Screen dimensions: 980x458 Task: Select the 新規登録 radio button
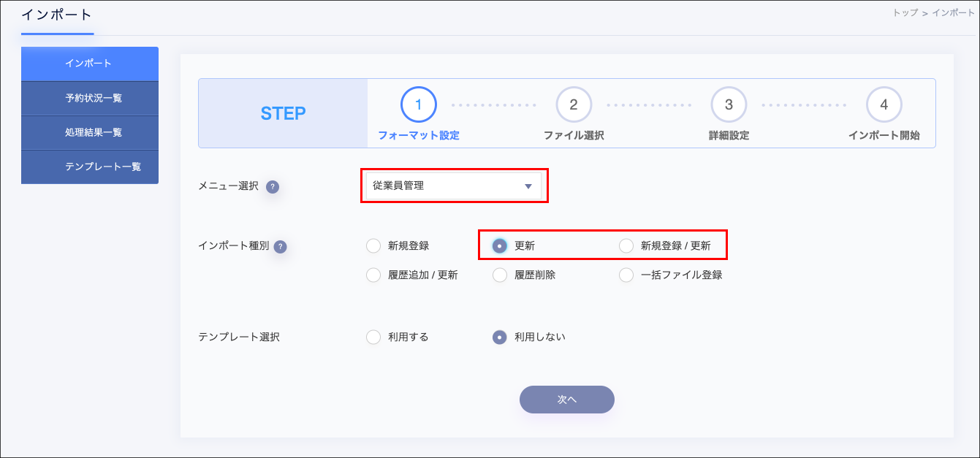pos(373,246)
